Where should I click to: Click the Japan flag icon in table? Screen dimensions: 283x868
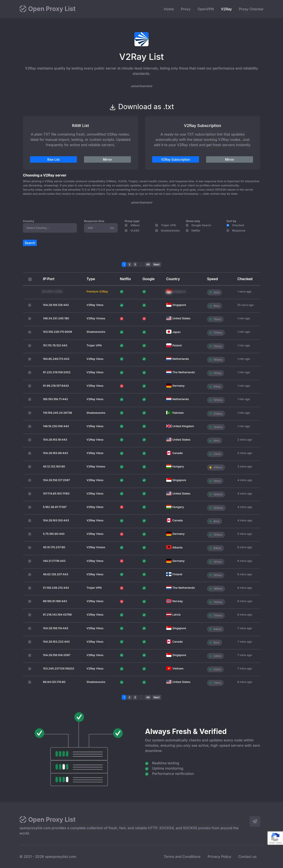[x=169, y=332]
